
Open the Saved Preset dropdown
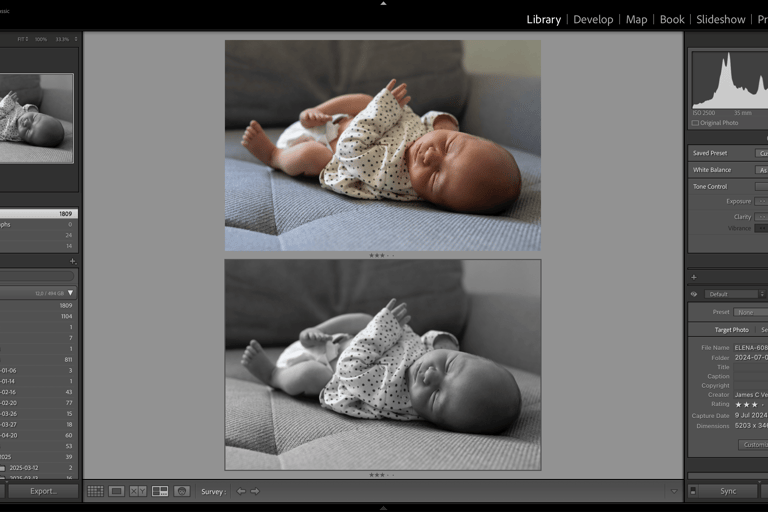pos(762,153)
